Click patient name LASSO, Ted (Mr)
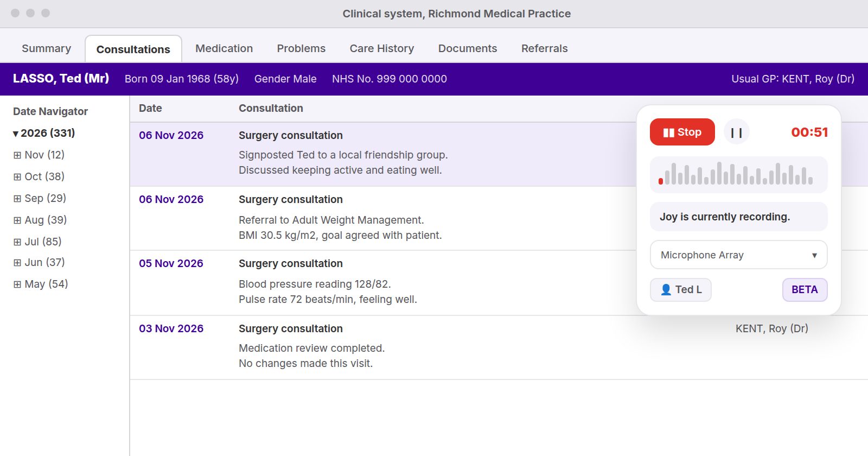The width and height of the screenshot is (868, 456). tap(61, 78)
